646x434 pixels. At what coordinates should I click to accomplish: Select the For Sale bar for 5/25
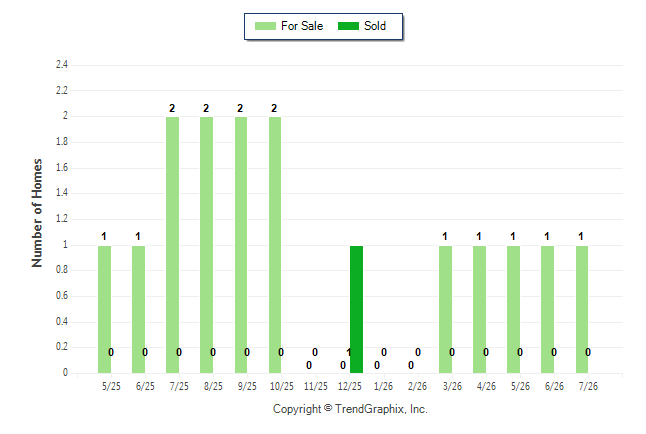(x=104, y=310)
